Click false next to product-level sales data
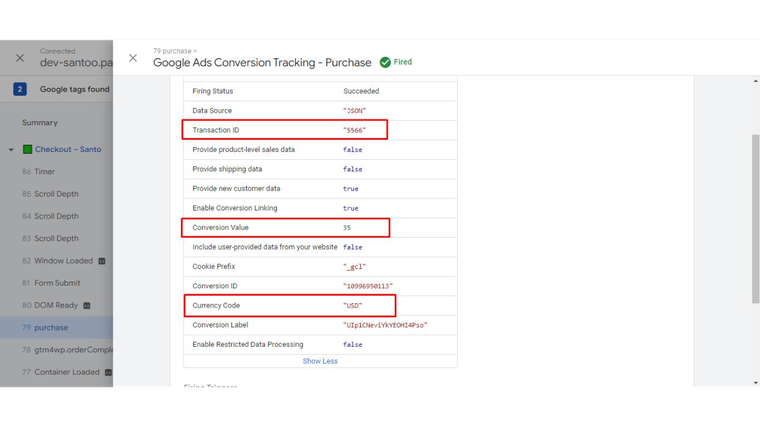760x427 pixels. (x=352, y=150)
